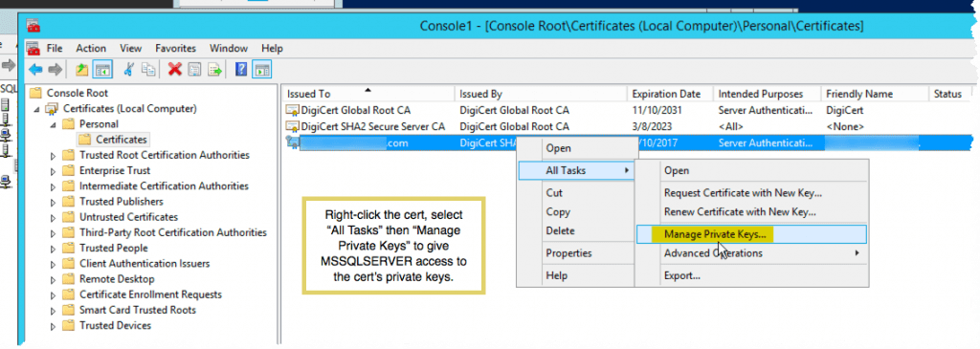Image resolution: width=980 pixels, height=349 pixels.
Task: Open the Favorites menu
Action: [x=176, y=48]
